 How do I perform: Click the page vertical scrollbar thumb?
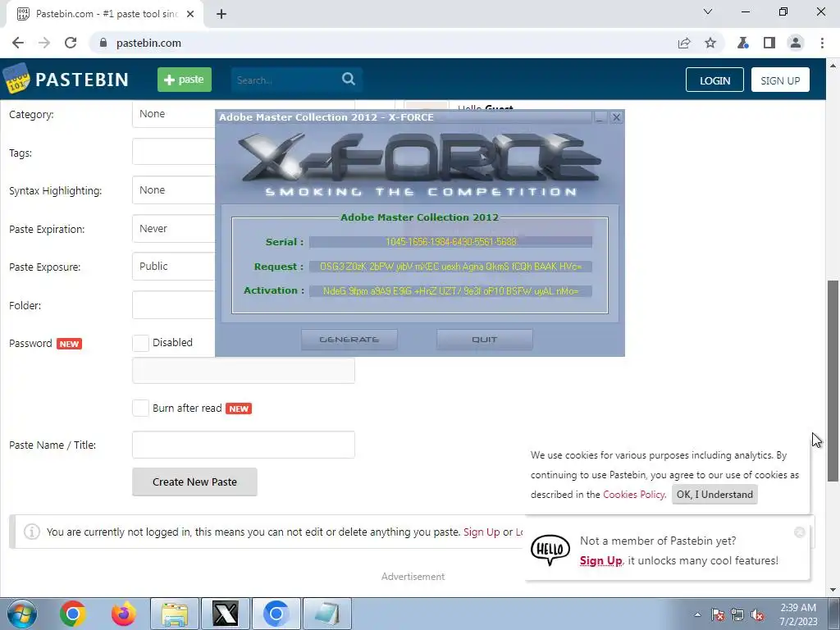[x=833, y=381]
